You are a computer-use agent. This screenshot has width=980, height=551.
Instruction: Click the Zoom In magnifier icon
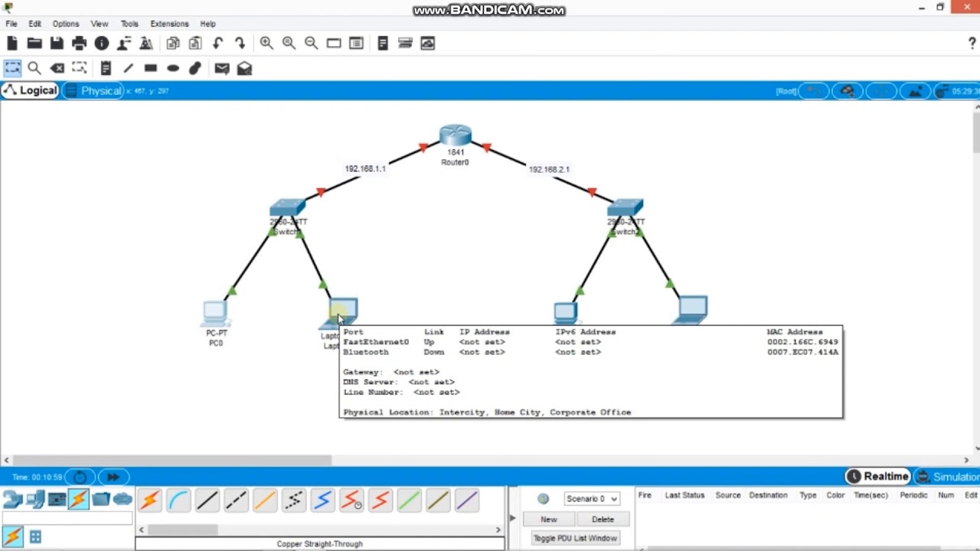tap(266, 44)
